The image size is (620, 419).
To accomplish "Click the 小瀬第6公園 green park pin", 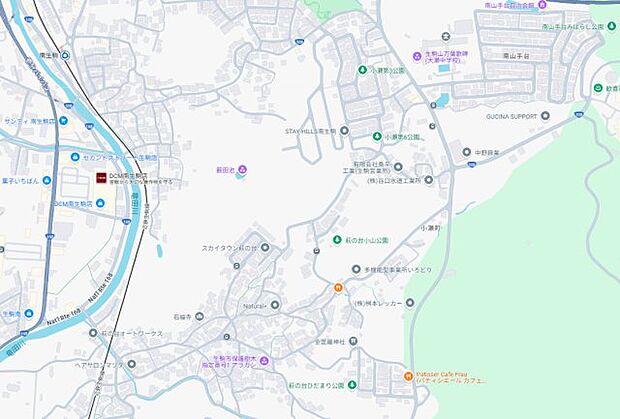I will 377,136.
